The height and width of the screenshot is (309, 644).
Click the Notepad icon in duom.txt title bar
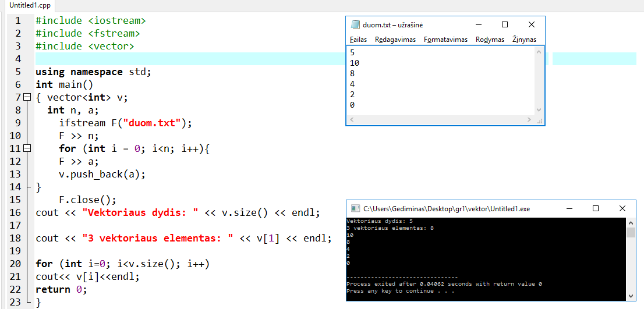point(355,24)
